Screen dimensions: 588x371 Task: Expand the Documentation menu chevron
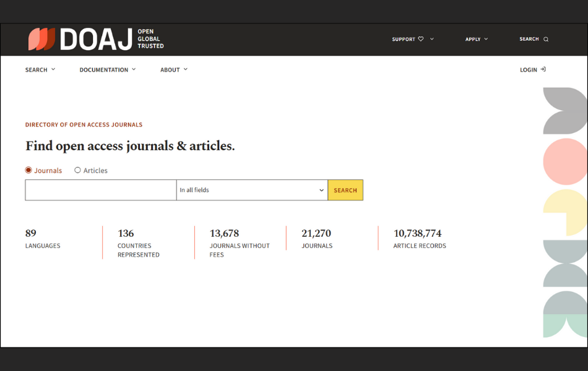134,69
